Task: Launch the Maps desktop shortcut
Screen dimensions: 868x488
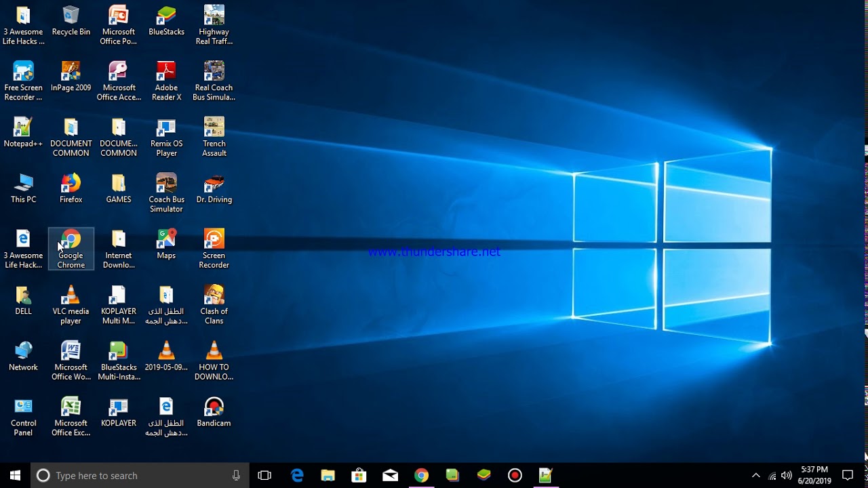Action: click(x=166, y=245)
